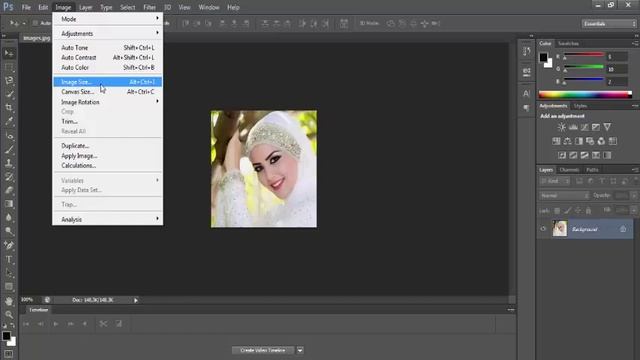Choose Apply Image in the Image menu
This screenshot has width=640, height=360.
click(x=108, y=156)
